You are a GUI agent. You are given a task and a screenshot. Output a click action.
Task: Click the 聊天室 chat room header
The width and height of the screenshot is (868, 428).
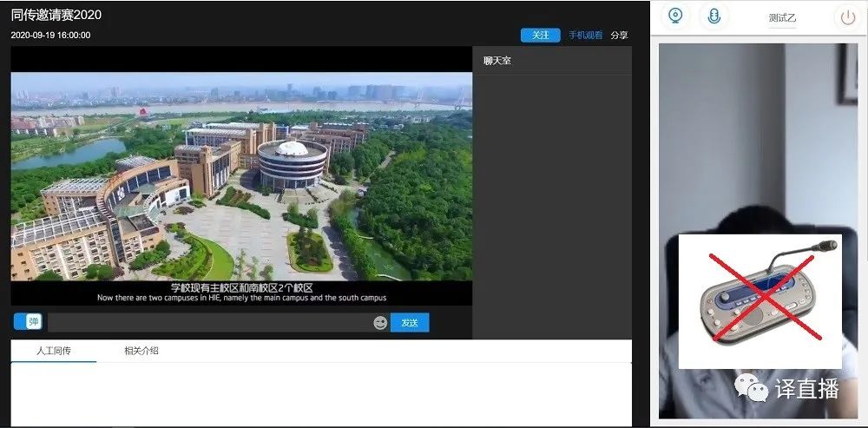(x=497, y=61)
